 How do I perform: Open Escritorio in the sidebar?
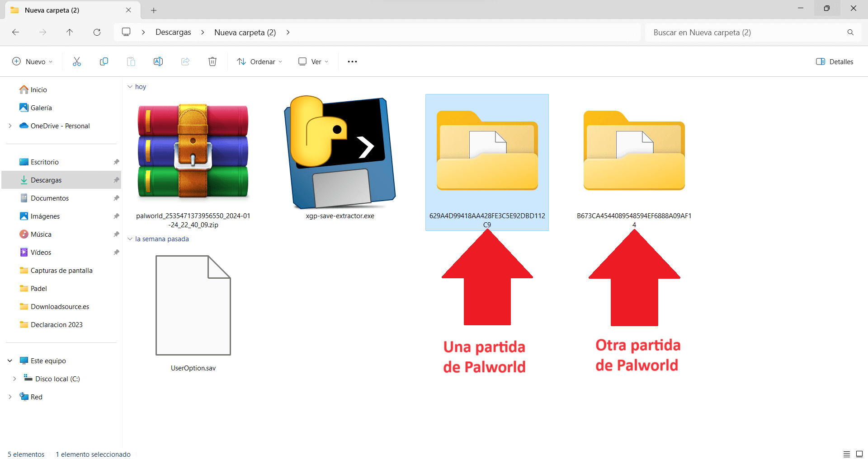pos(45,162)
